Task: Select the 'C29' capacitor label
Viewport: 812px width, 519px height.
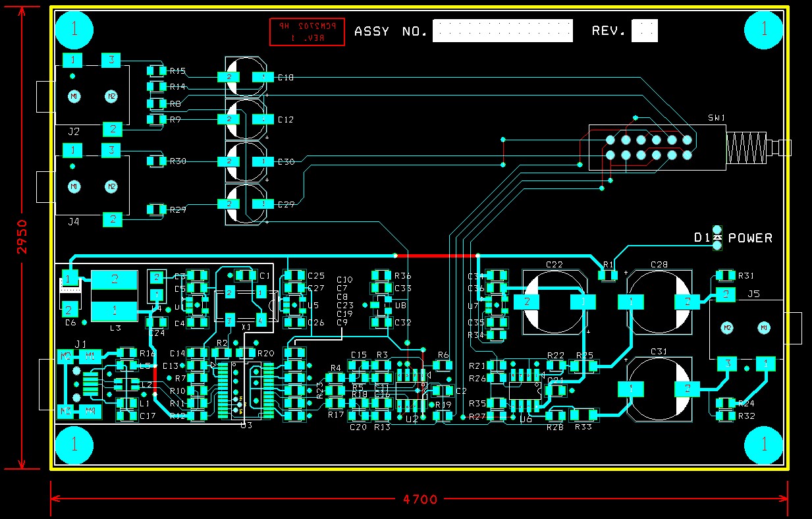Action: (286, 205)
